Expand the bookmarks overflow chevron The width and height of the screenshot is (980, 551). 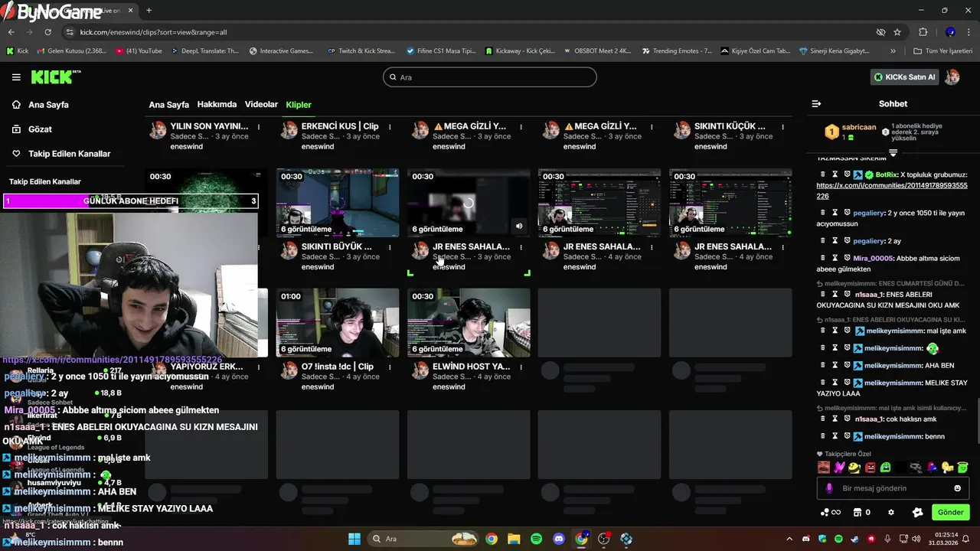point(893,51)
